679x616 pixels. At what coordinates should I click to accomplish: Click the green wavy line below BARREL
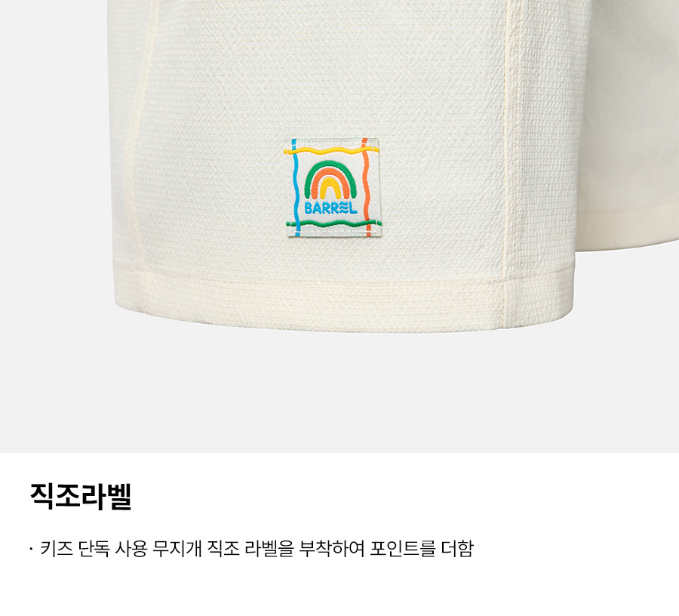pyautogui.click(x=333, y=223)
